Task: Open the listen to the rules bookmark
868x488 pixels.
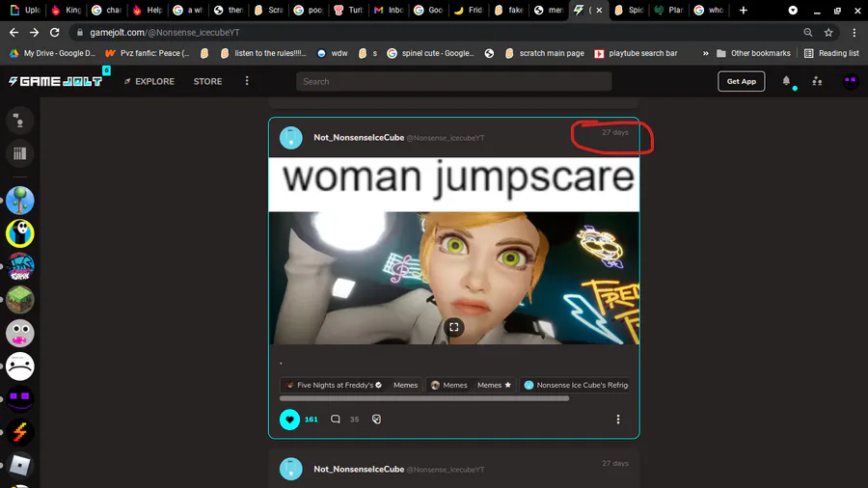Action: point(263,53)
